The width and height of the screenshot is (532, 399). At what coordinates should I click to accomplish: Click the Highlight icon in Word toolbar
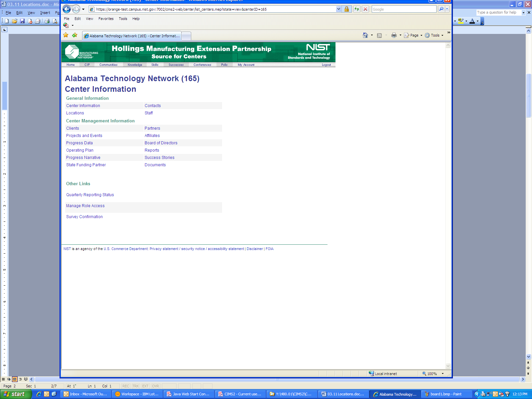tap(461, 21)
